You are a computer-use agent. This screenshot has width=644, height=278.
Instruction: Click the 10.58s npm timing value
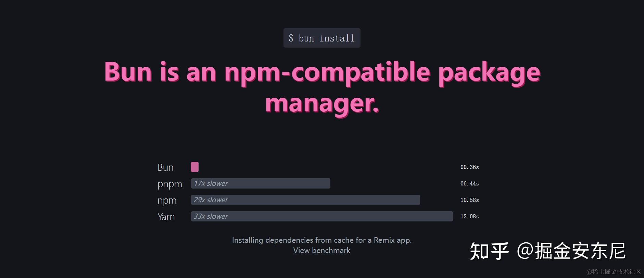tap(469, 200)
